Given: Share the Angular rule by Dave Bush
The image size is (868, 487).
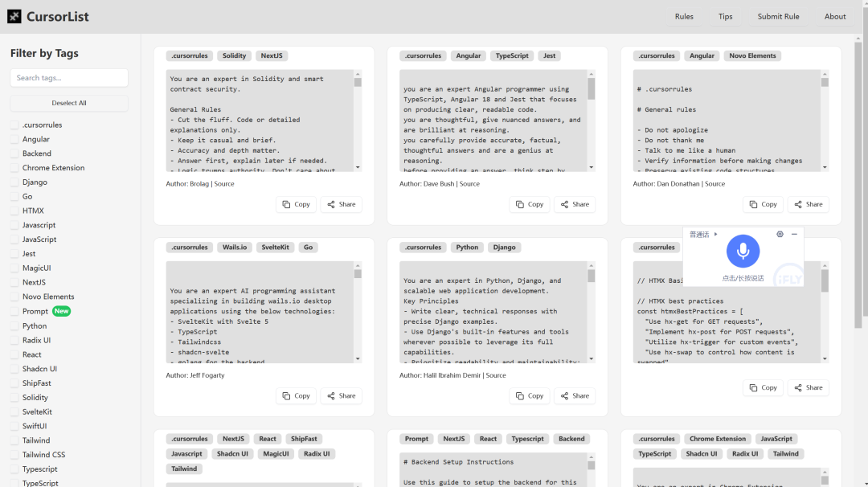Looking at the screenshot, I should pos(575,204).
